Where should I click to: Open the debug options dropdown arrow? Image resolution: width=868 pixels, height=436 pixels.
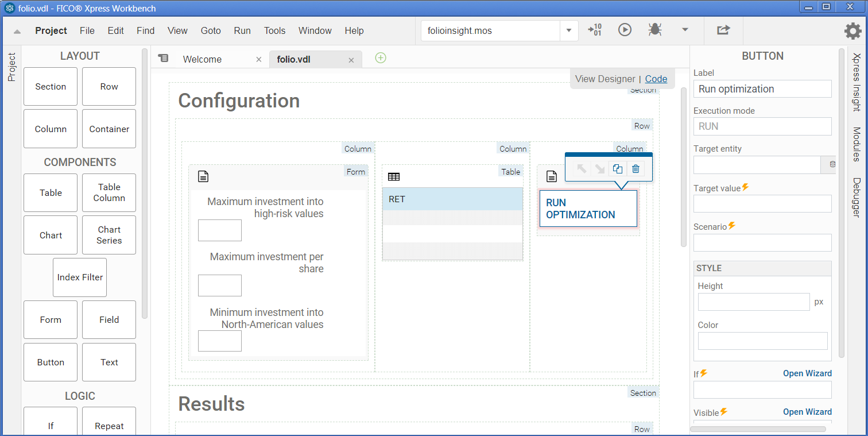tap(685, 30)
